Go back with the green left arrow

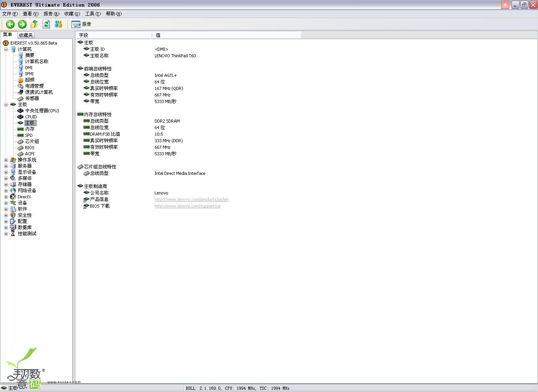[x=10, y=24]
